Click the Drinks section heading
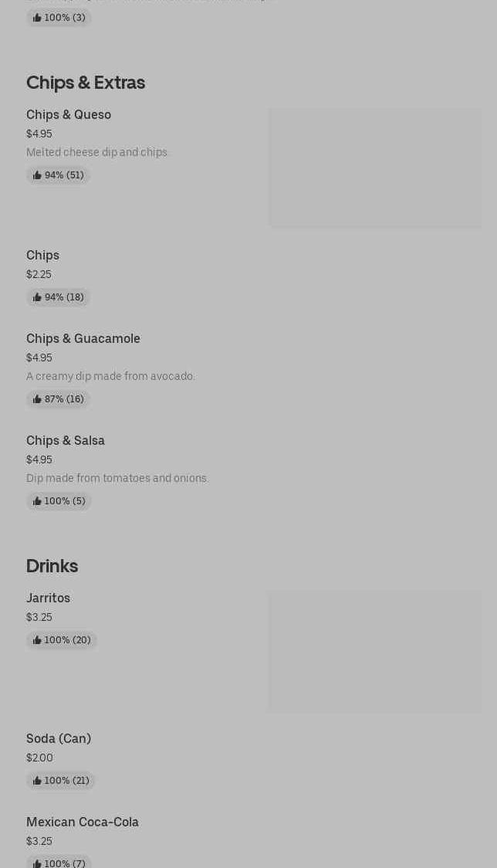The image size is (497, 868). point(52,566)
